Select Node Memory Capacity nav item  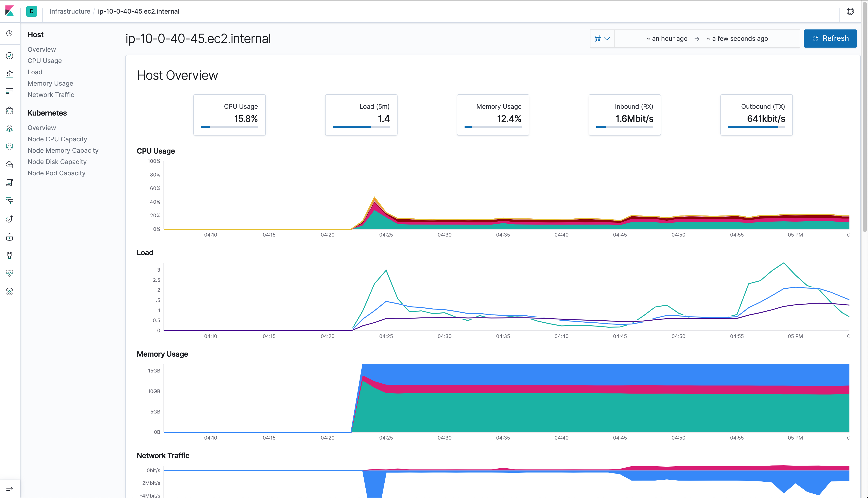[x=63, y=150]
